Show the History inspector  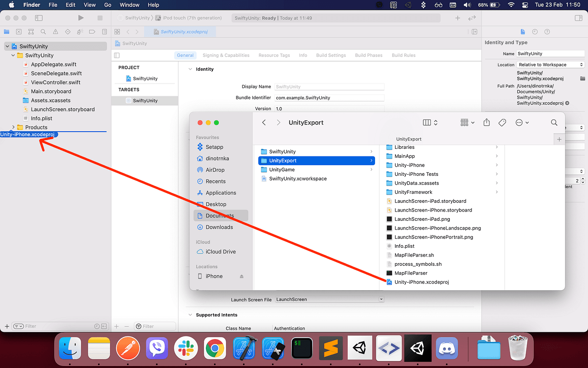tap(535, 32)
